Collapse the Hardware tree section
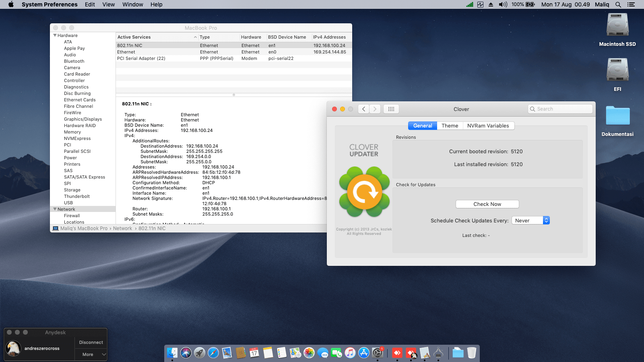The width and height of the screenshot is (644, 362). coord(55,35)
